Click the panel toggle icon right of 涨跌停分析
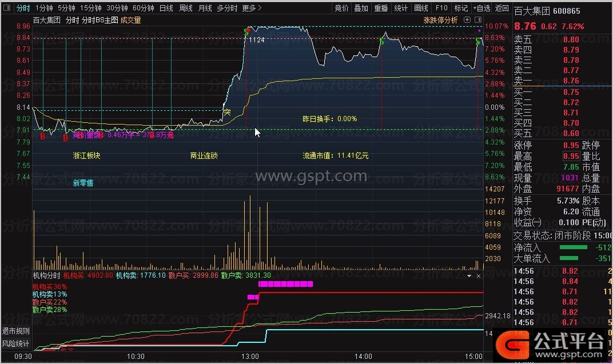Screen dimensions: 613x364 (477, 19)
